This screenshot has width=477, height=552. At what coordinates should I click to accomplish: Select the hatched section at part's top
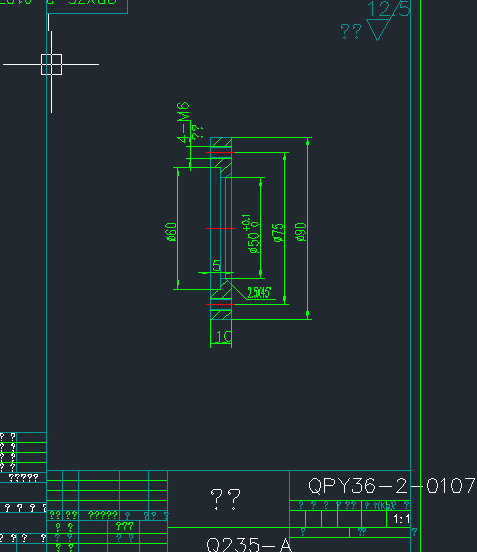pos(221,142)
